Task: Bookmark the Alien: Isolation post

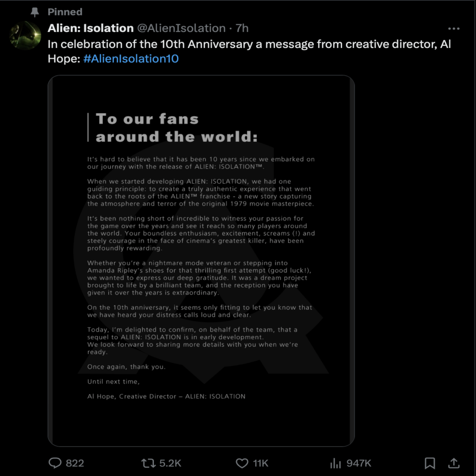Action: [x=430, y=463]
